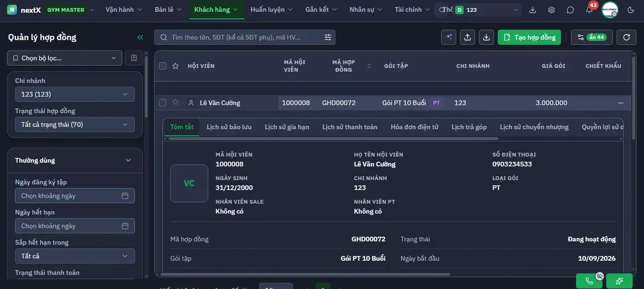Switch to Lịch trả góp tab
644x289 pixels.
pyautogui.click(x=469, y=127)
